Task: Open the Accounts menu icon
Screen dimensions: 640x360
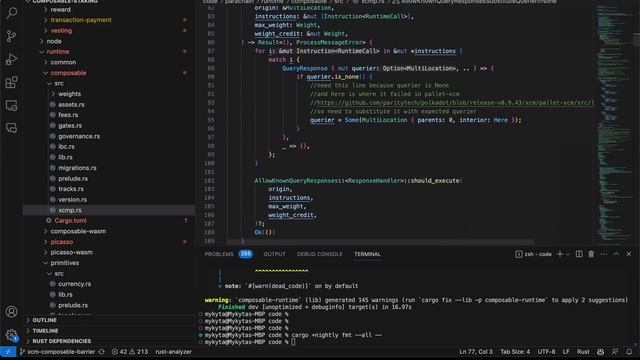Action: pyautogui.click(x=11, y=311)
